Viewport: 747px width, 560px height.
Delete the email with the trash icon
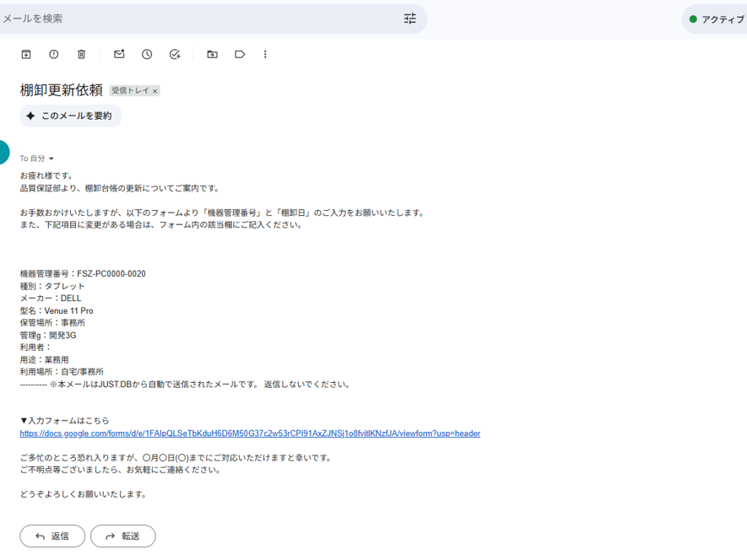coord(82,54)
